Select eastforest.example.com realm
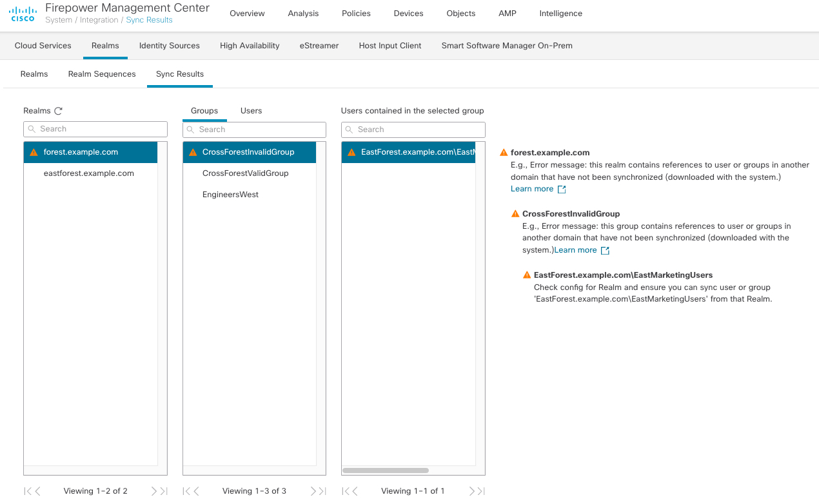 pyautogui.click(x=90, y=173)
